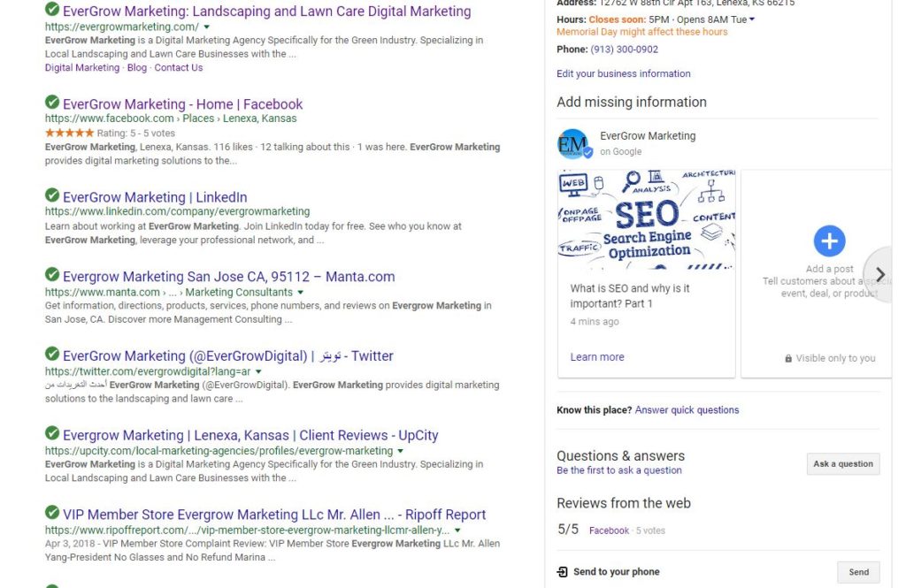
Task: Click the blue plus Add a post icon
Action: point(829,241)
